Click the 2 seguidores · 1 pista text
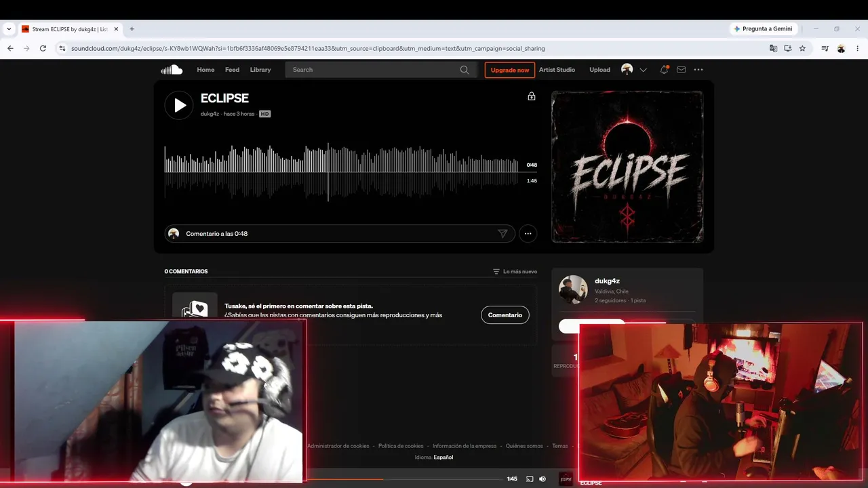Viewport: 868px width, 488px height. (x=620, y=300)
